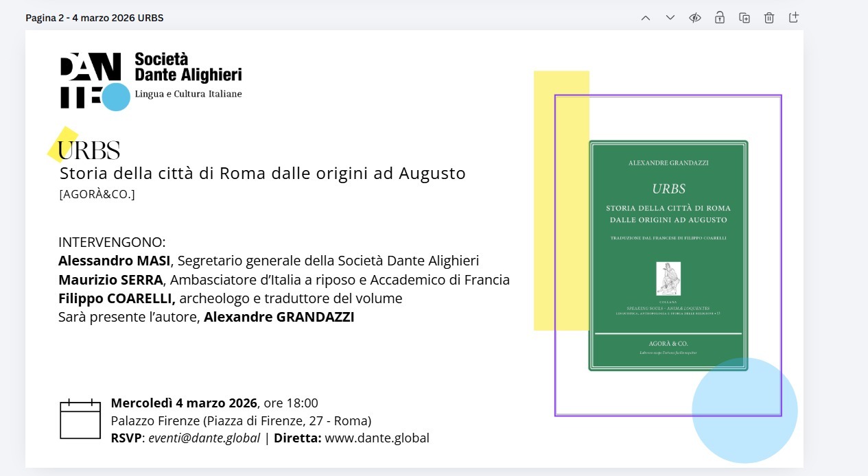Add a new page with the plus icon
The image size is (868, 476).
[x=794, y=18]
